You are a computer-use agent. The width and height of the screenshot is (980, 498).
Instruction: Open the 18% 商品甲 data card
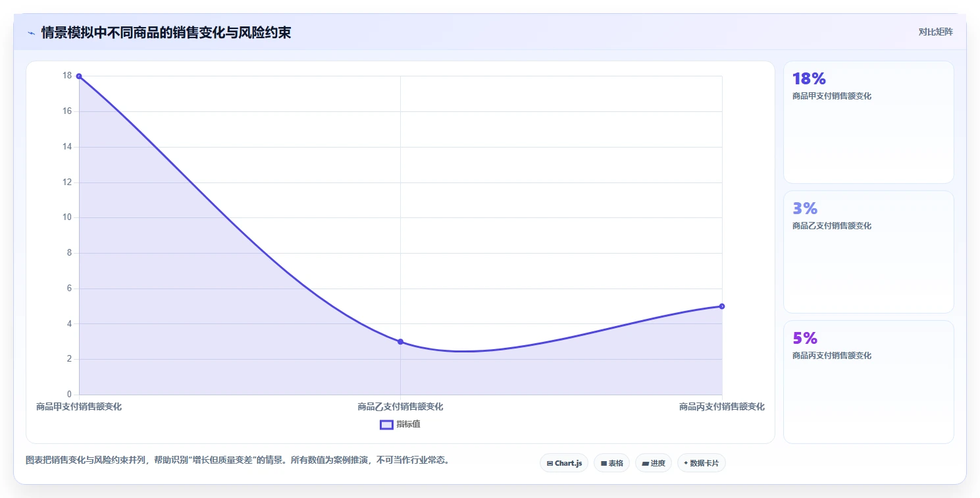(x=868, y=122)
